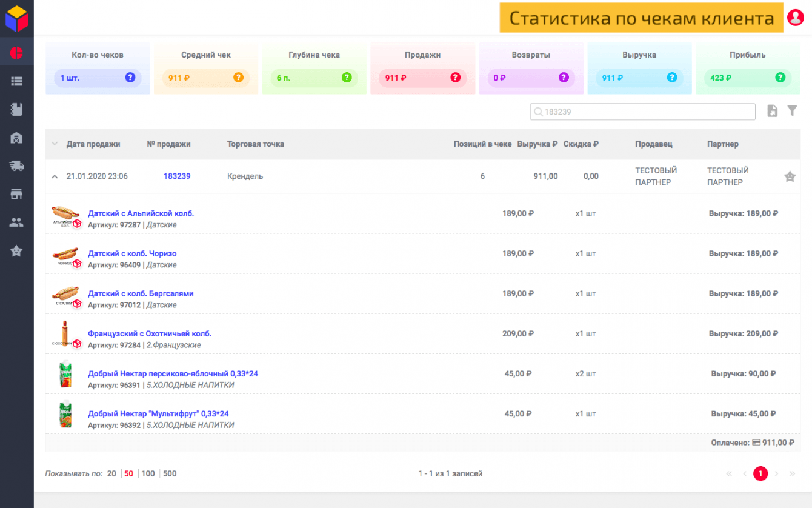Viewport: 812px width, 508px height.
Task: Collapse the sale row dated 21.01.2020
Action: (x=55, y=176)
